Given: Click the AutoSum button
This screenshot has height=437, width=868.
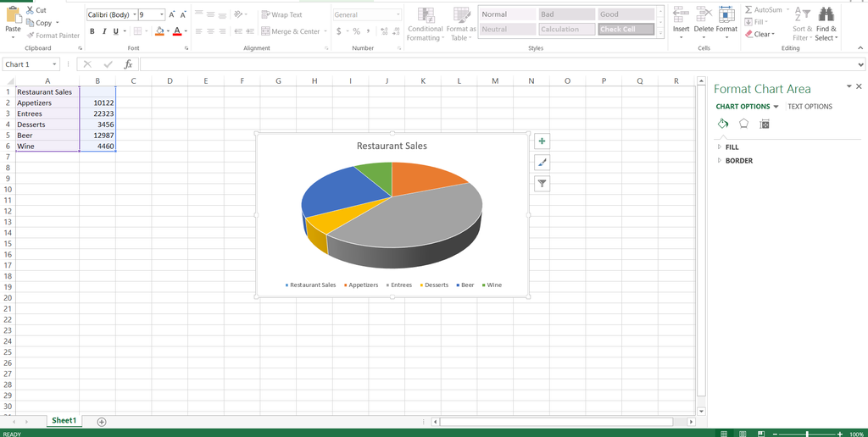Looking at the screenshot, I should [x=764, y=10].
